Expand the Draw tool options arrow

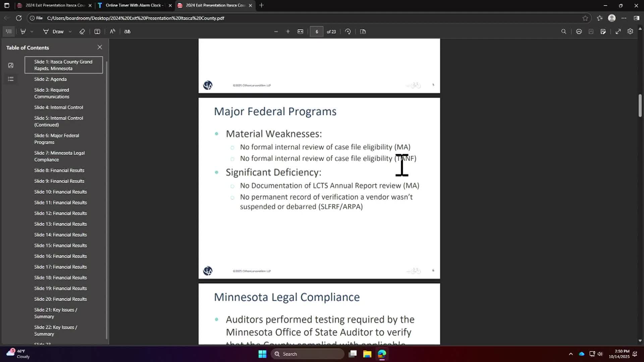(70, 32)
